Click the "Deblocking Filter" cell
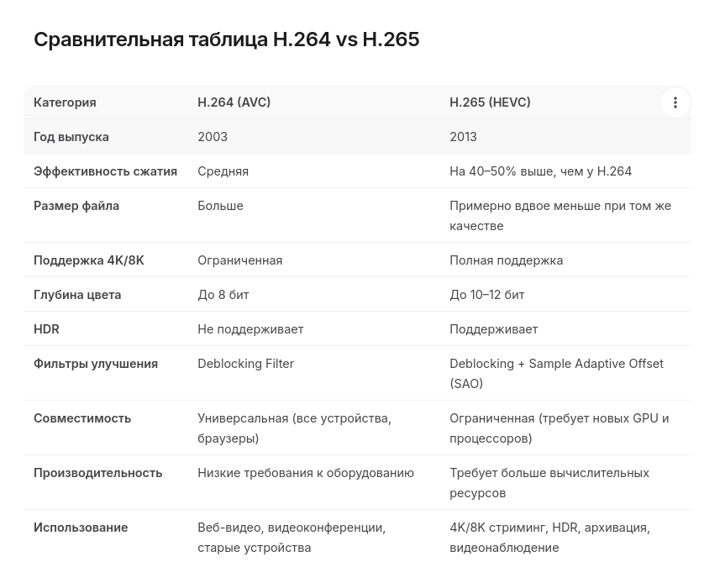Viewport: 704px width, 588px height. [245, 364]
